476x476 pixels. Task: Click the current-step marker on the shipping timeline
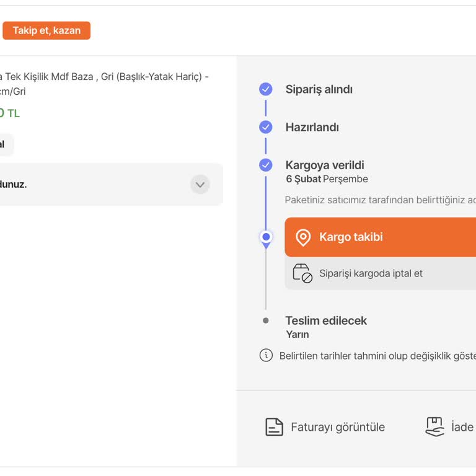(267, 237)
